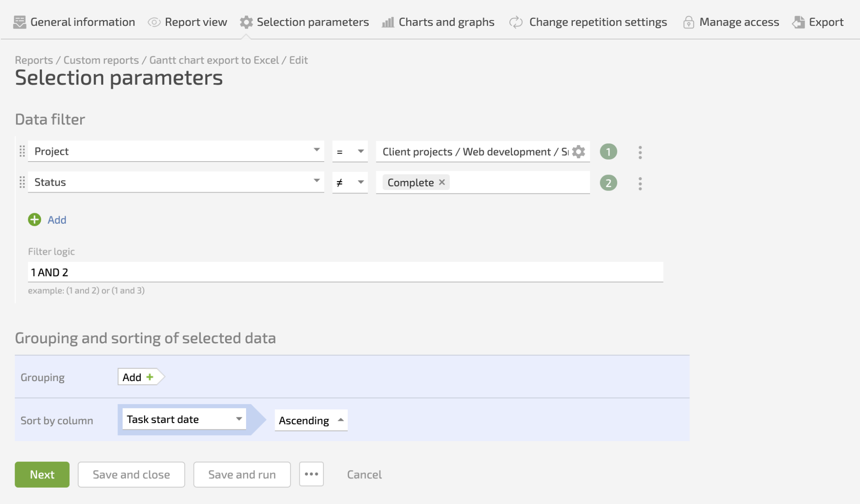Click the Selection parameters gear icon
Screen dimensions: 860x504
coord(246,21)
